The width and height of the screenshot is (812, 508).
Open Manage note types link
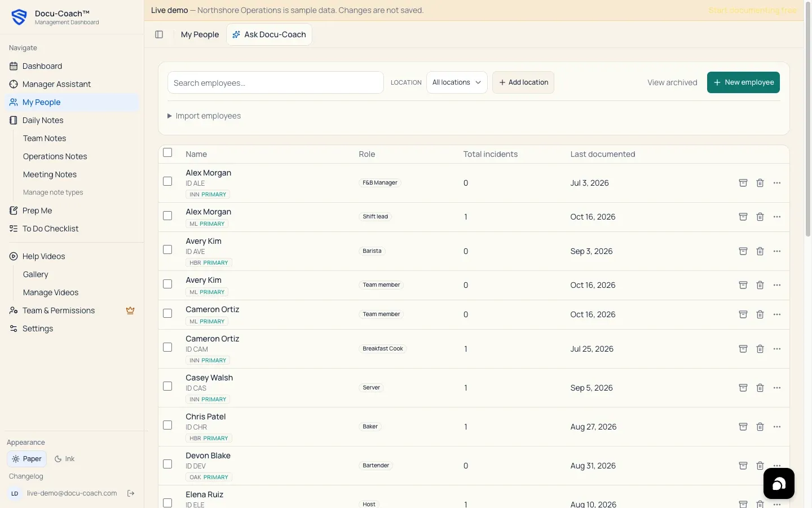point(53,192)
